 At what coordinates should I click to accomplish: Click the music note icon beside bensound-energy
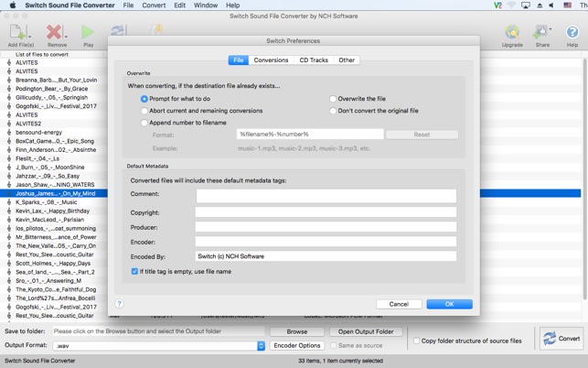pyautogui.click(x=9, y=132)
